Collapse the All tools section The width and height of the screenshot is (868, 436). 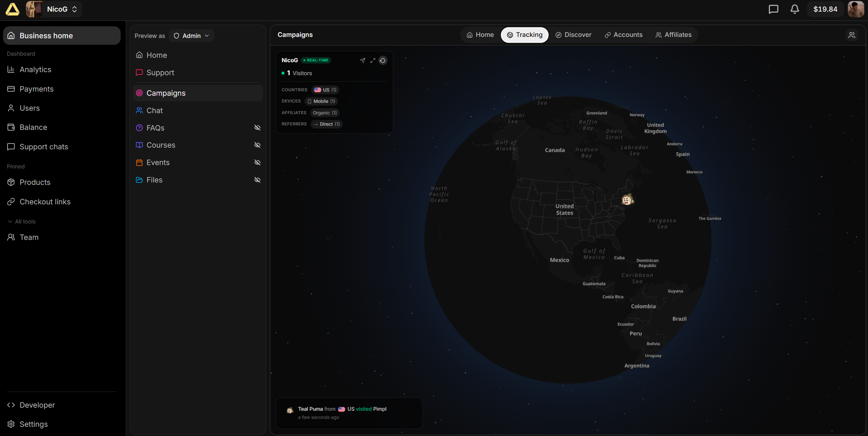coord(21,221)
